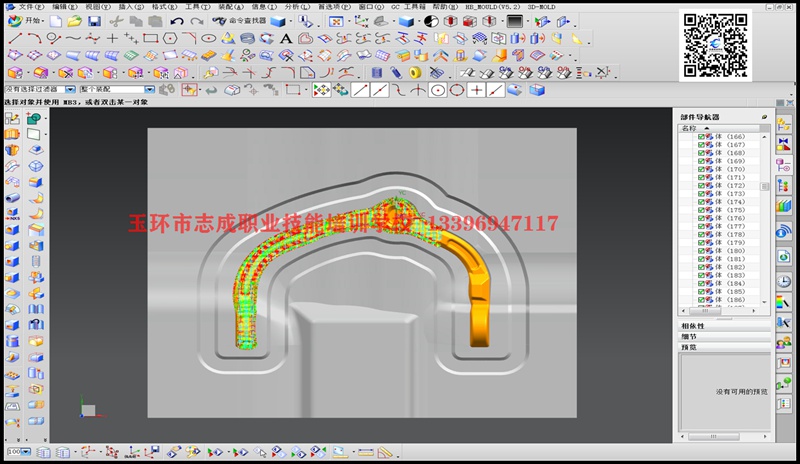Click the Undo arrow
This screenshot has height=464, width=800.
coord(177,21)
